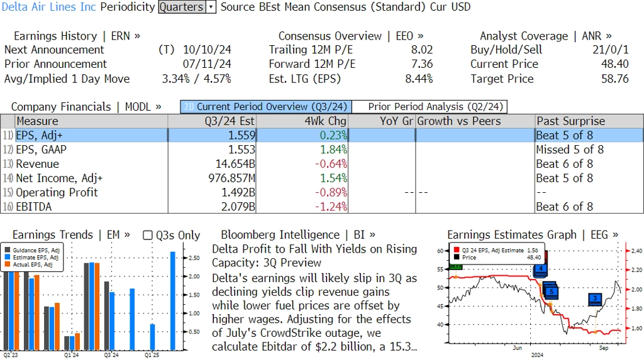Click the Estimate EPS, Adj blue legend swatch
The height and width of the screenshot is (360, 644).
point(8,258)
